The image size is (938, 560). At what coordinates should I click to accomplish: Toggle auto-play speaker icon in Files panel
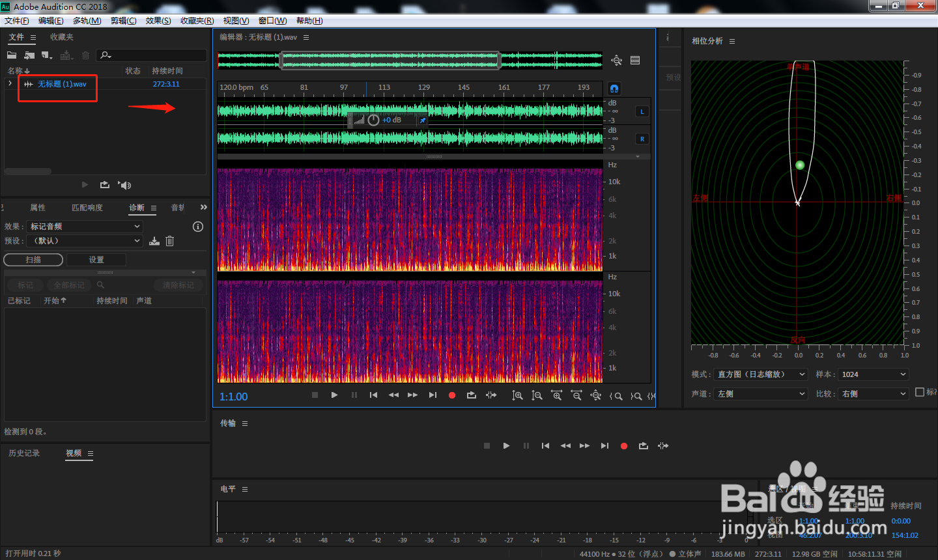[124, 185]
